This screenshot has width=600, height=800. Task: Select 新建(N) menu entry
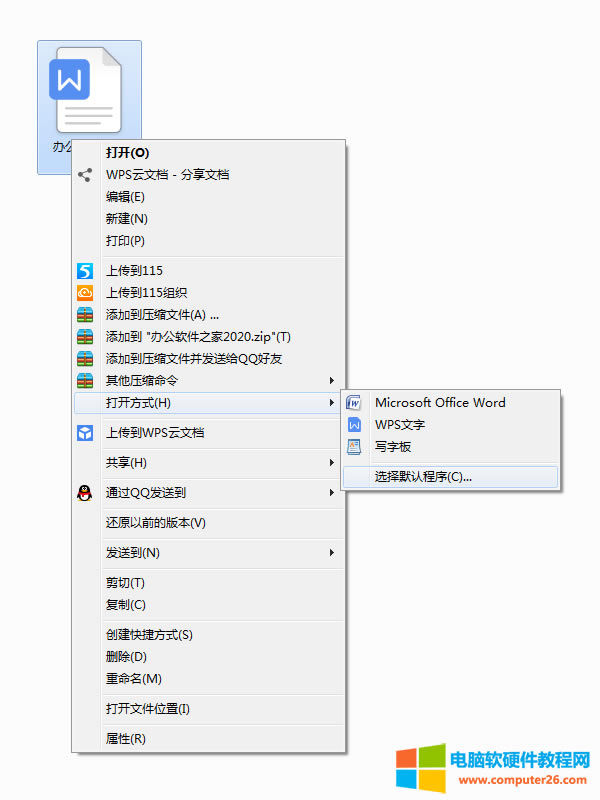[x=209, y=219]
